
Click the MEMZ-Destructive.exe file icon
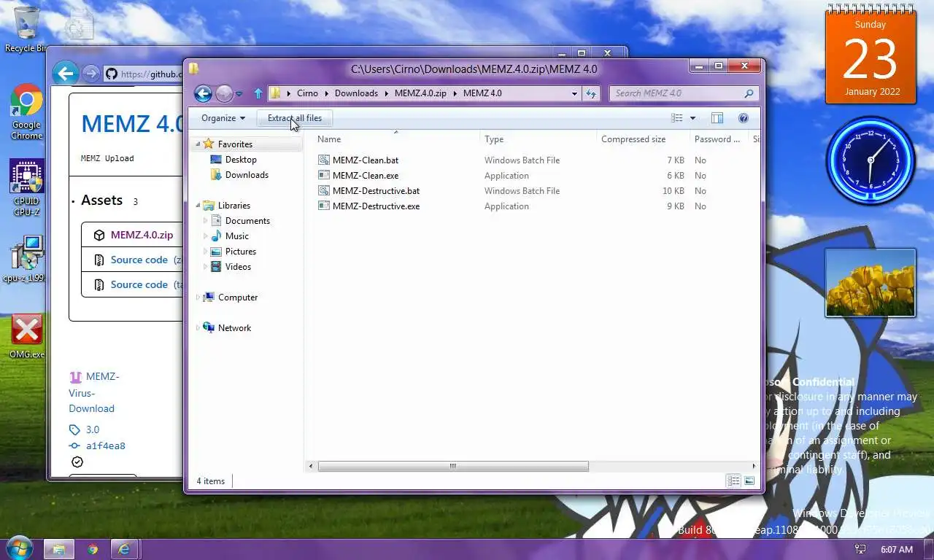click(324, 206)
